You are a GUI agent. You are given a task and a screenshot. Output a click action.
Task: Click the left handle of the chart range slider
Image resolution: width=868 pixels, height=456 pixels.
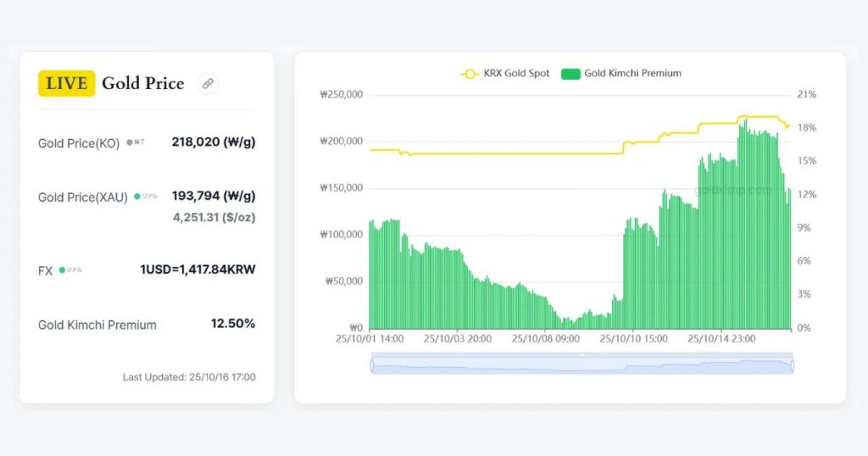point(371,365)
